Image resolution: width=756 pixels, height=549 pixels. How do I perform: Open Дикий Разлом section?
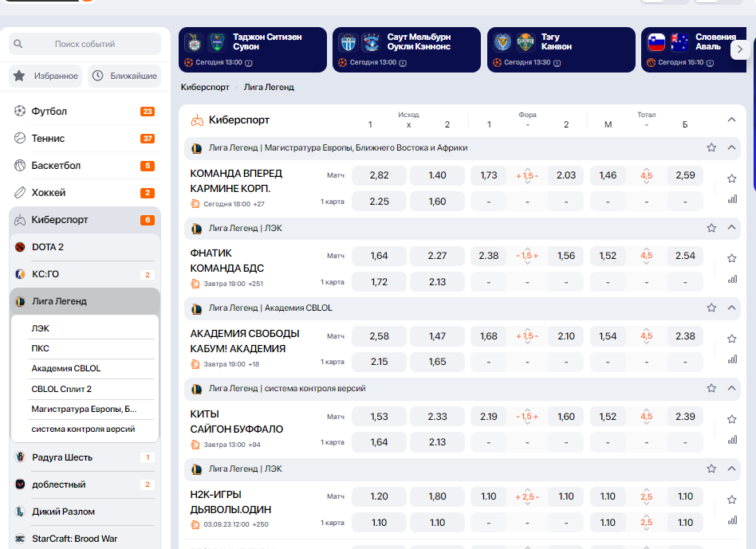pyautogui.click(x=85, y=512)
